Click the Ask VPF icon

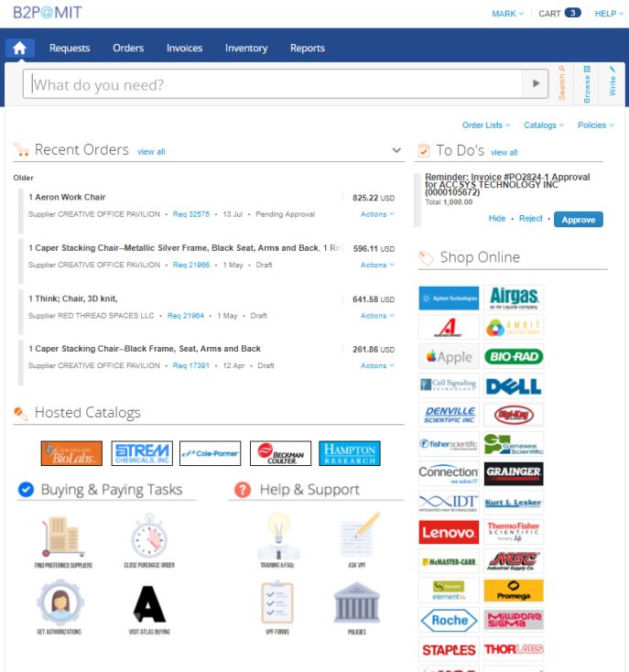356,537
